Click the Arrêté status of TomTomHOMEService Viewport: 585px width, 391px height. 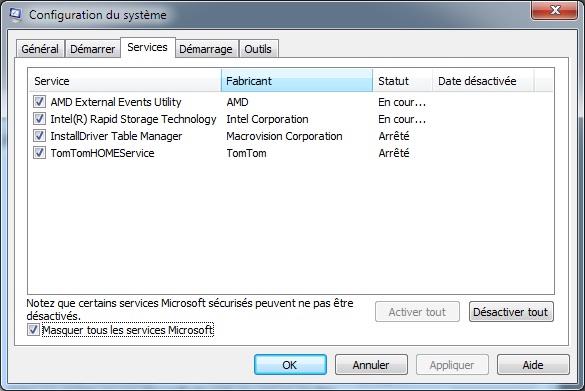(x=394, y=153)
